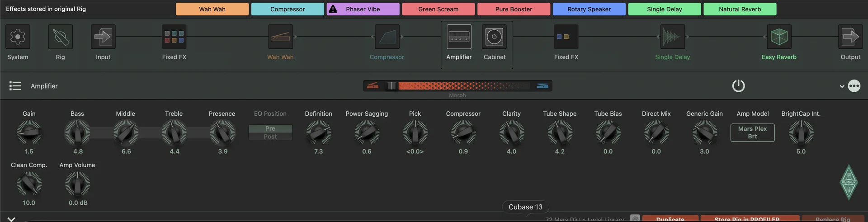Click the Amp Volume value 0.0 dB
868x222 pixels.
coord(78,203)
